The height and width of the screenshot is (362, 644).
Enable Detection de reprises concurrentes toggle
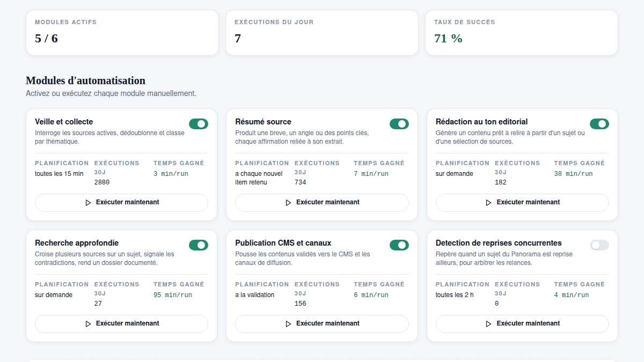[x=599, y=245]
